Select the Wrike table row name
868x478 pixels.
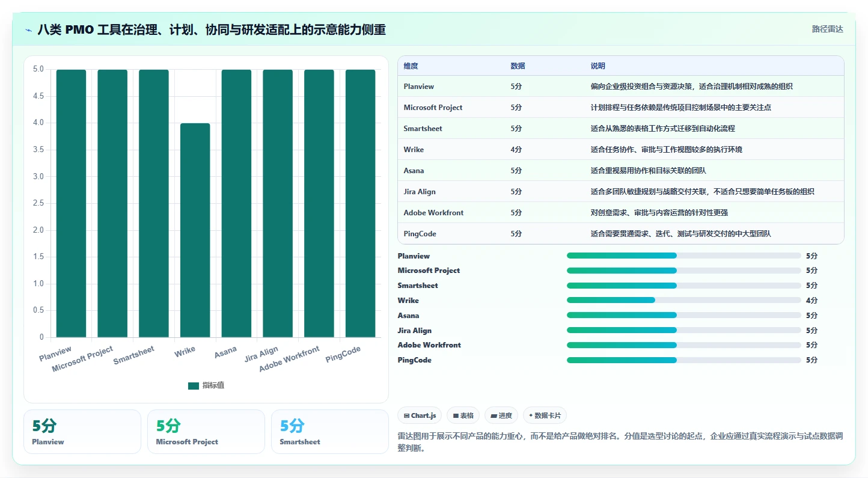pos(414,150)
